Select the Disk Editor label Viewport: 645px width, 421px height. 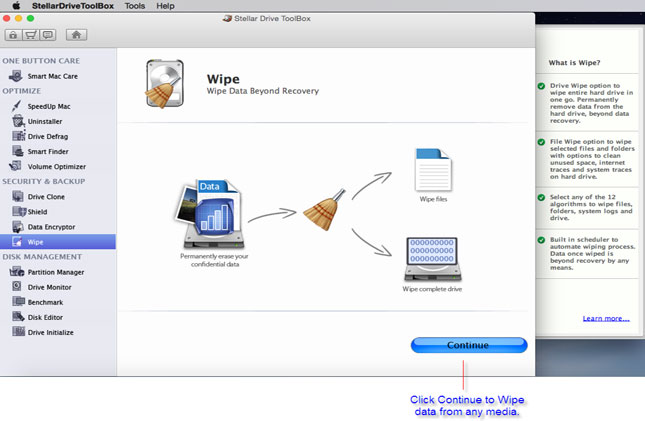click(x=45, y=317)
